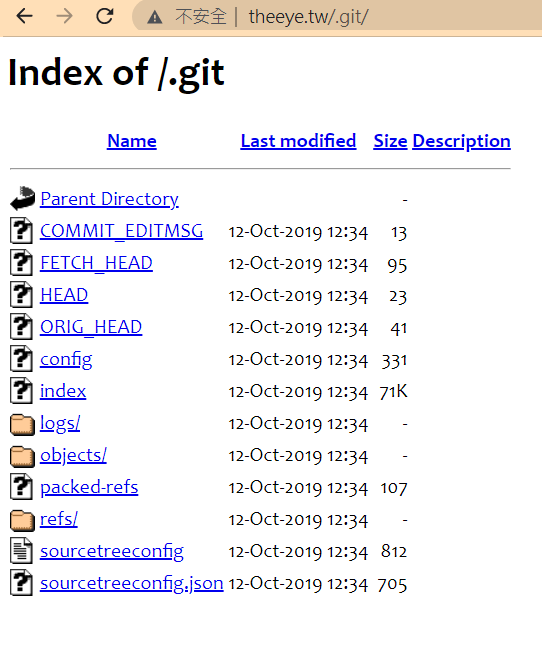Open the FETCH_HEAD file link
The image size is (542, 649).
(96, 263)
